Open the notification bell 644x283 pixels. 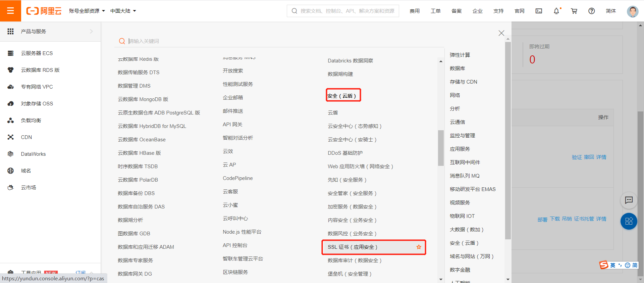(556, 11)
